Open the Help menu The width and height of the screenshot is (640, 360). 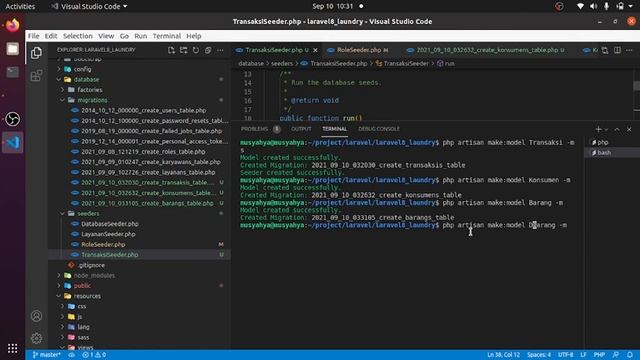tap(193, 36)
